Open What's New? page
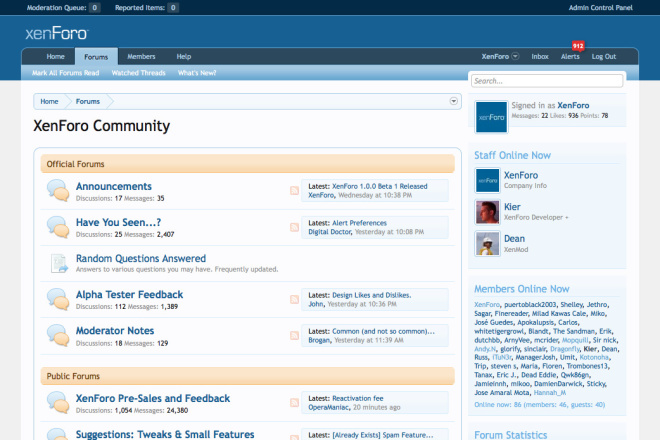This screenshot has width=660, height=440. point(197,73)
